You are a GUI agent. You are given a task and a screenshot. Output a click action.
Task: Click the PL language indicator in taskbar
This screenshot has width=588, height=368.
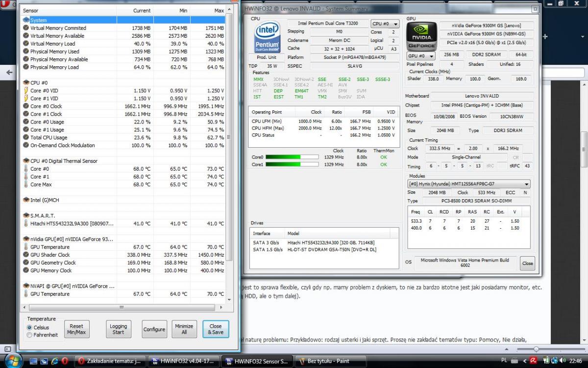tap(505, 361)
